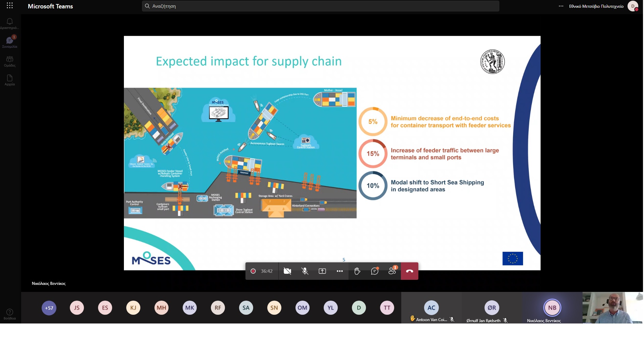
Task: Click the Microsoft Teams title
Action: click(x=50, y=6)
